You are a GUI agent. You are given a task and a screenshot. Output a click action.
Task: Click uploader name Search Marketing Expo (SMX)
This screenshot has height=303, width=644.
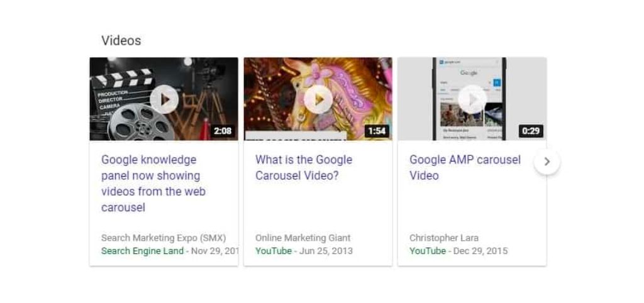point(163,238)
